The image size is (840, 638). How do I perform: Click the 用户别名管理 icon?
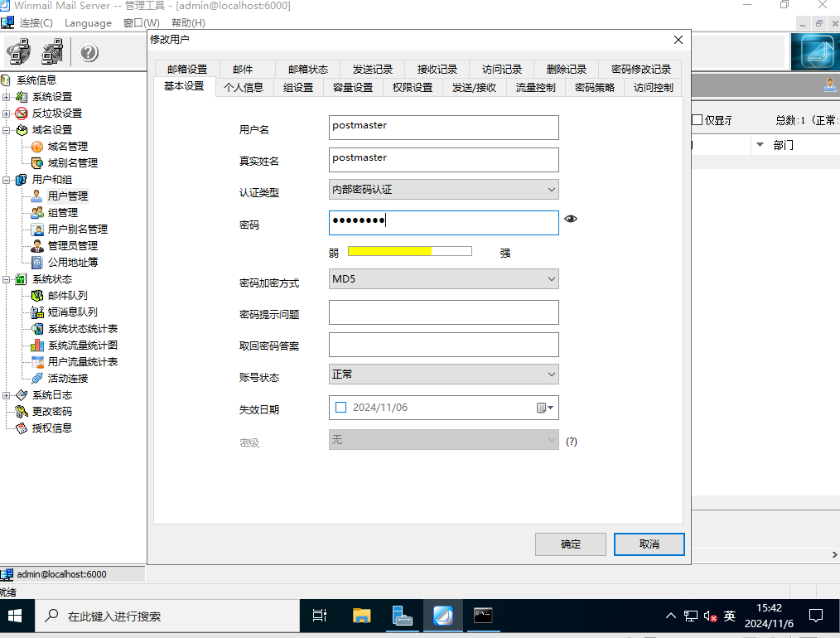click(37, 230)
